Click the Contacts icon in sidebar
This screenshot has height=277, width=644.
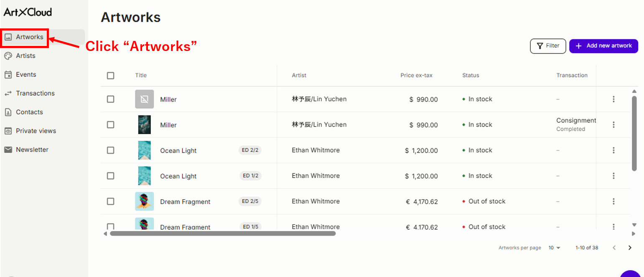8,112
